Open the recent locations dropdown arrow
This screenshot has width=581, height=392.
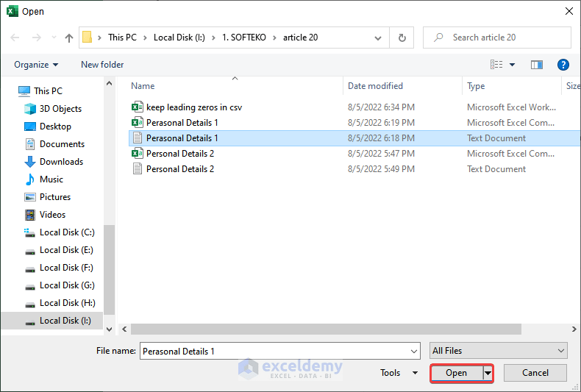point(54,38)
